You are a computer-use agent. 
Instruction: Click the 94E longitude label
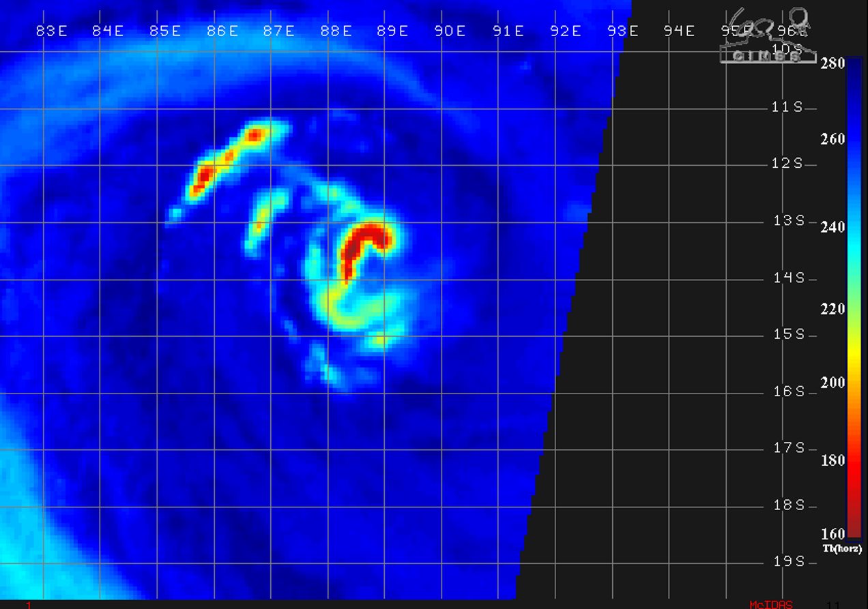coord(679,31)
